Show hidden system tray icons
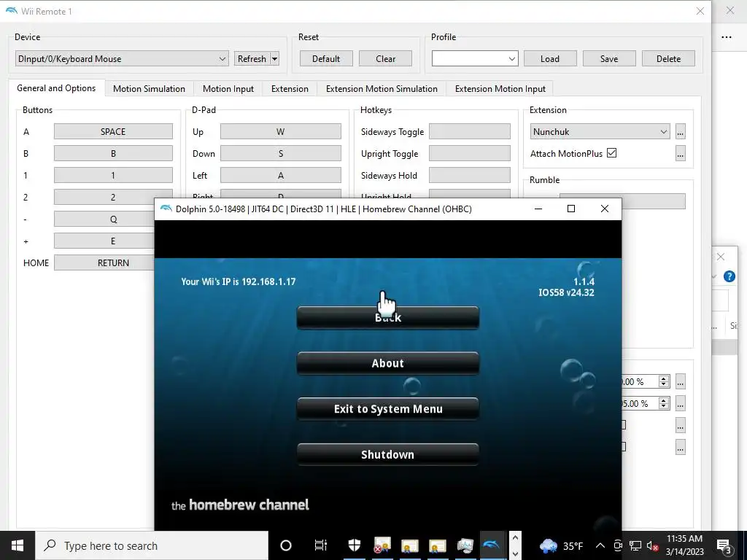The height and width of the screenshot is (560, 747). [600, 545]
